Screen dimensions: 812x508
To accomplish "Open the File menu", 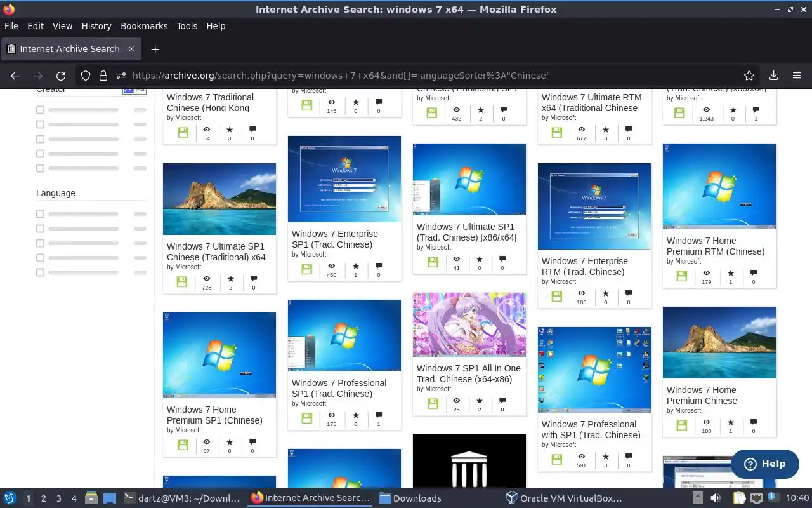I will pos(11,26).
